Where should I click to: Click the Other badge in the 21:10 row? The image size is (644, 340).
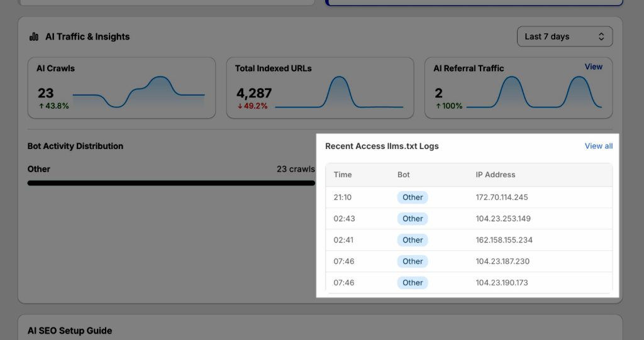click(x=413, y=197)
